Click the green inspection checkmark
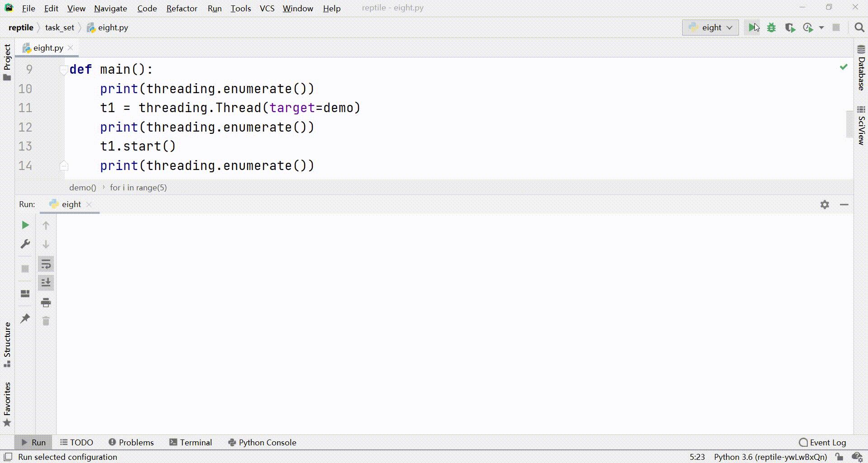The height and width of the screenshot is (463, 868). coord(844,67)
